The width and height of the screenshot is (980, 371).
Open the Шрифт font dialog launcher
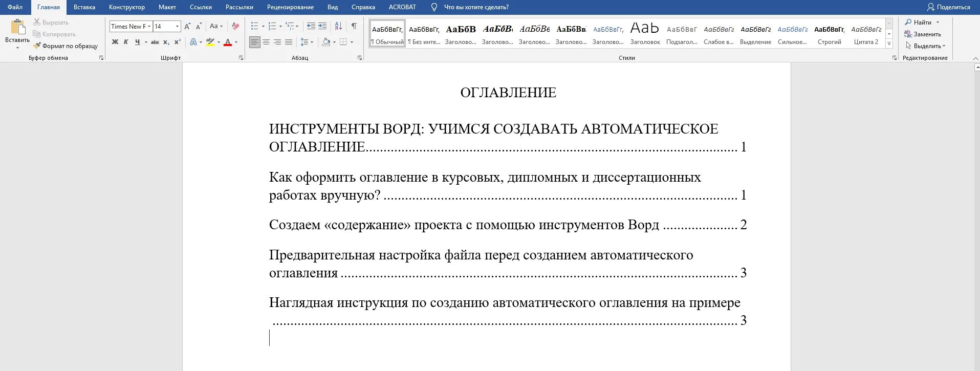click(x=241, y=58)
